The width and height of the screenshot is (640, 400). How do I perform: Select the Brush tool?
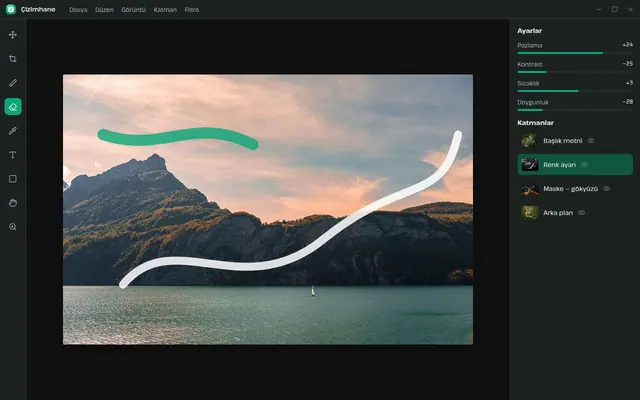coord(13,83)
